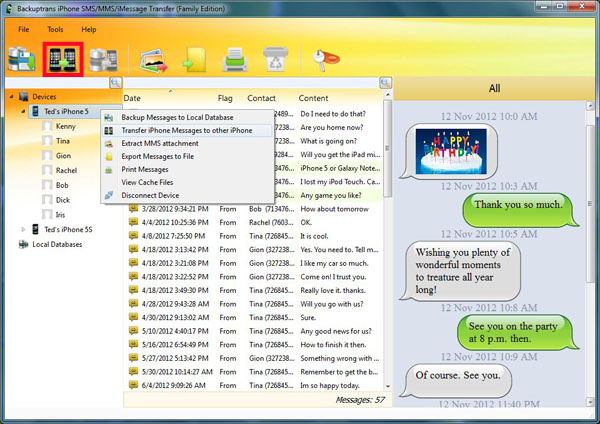
Task: Select the 'OK.' message from Rachel
Action: 253,222
